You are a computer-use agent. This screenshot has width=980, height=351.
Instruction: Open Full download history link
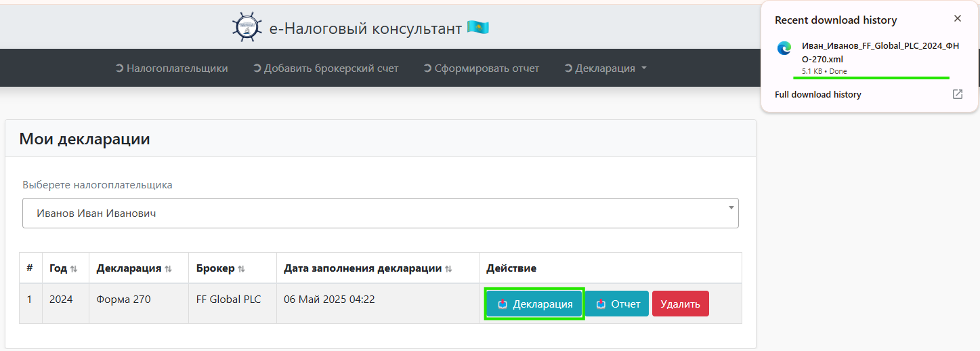818,94
